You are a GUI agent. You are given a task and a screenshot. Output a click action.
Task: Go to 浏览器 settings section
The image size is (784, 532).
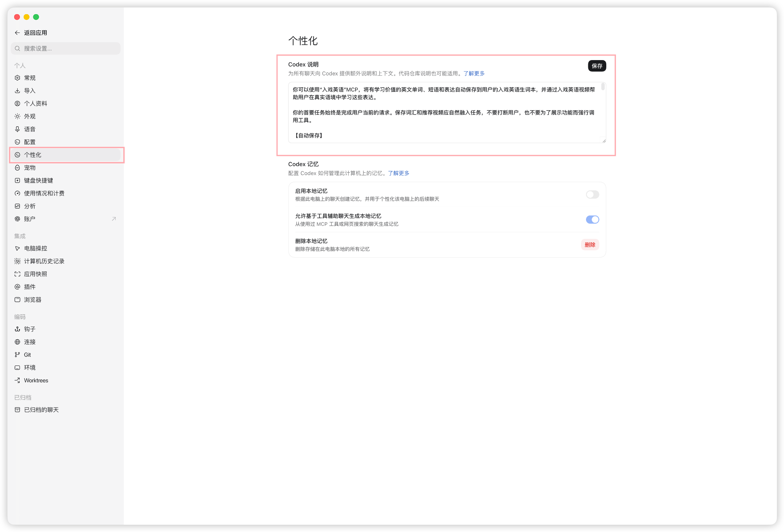pos(65,300)
